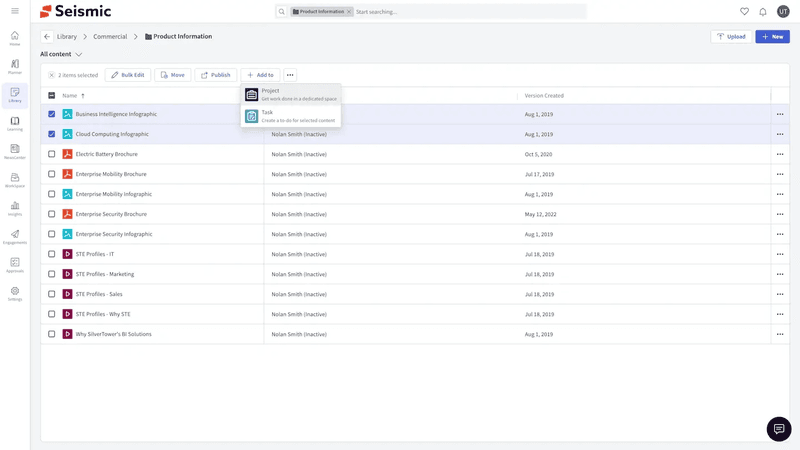Click the search magnifier icon
The height and width of the screenshot is (450, 800).
click(282, 12)
